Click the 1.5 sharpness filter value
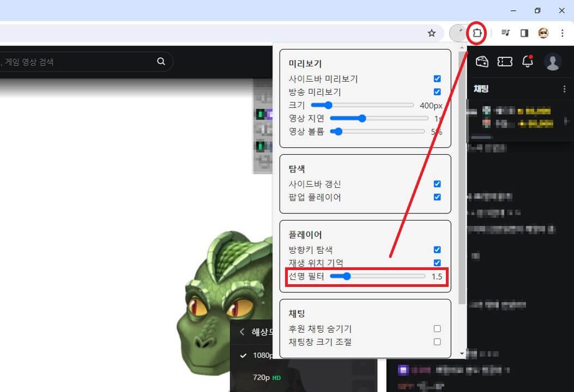The height and width of the screenshot is (392, 574). coord(437,277)
